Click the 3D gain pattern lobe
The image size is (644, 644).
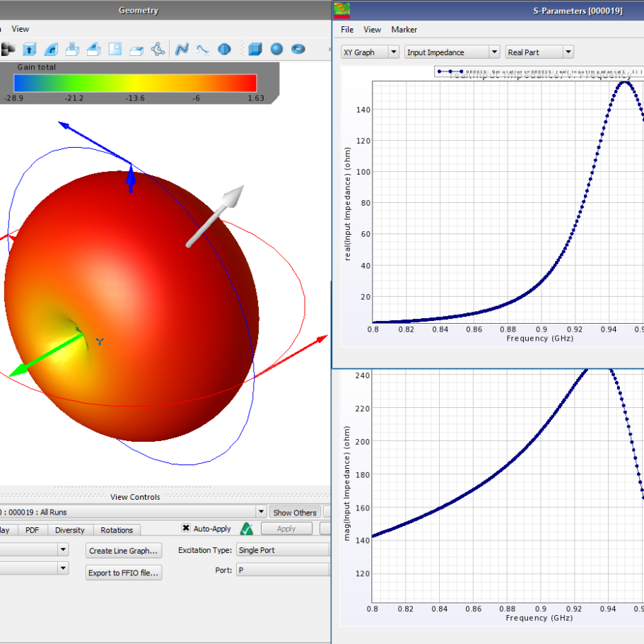(131, 306)
